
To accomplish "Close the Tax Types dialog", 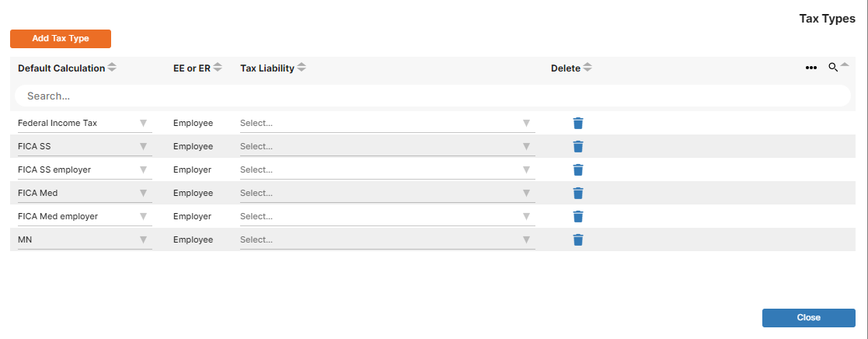I will 809,317.
